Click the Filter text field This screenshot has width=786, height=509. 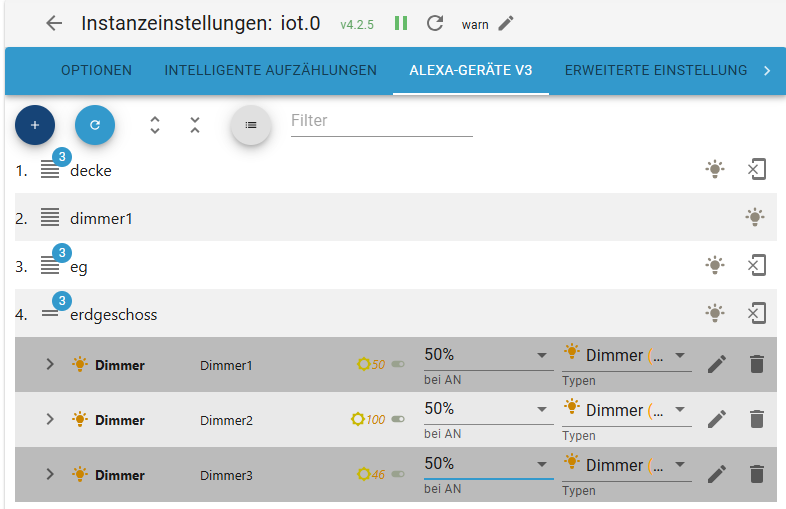point(381,121)
